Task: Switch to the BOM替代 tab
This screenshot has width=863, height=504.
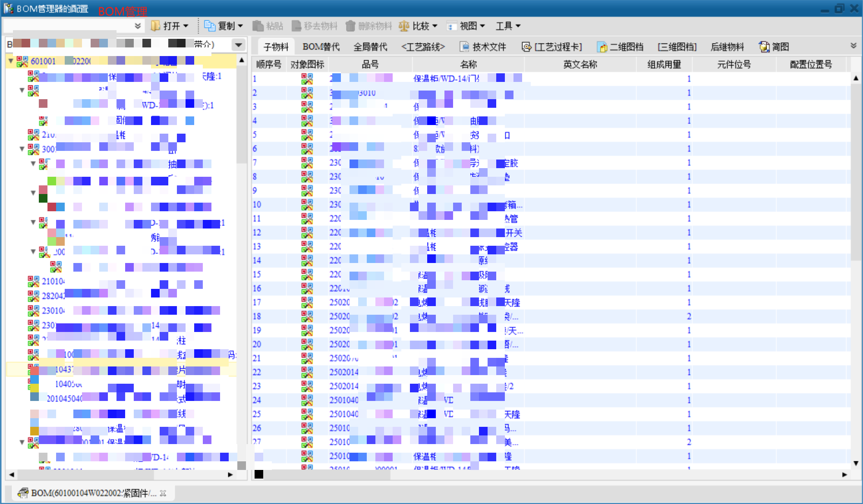Action: point(321,47)
